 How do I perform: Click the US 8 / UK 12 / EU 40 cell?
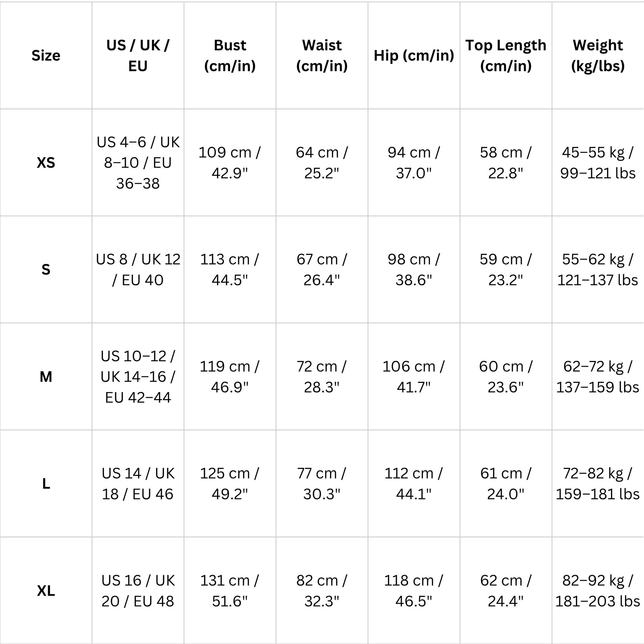(x=138, y=269)
